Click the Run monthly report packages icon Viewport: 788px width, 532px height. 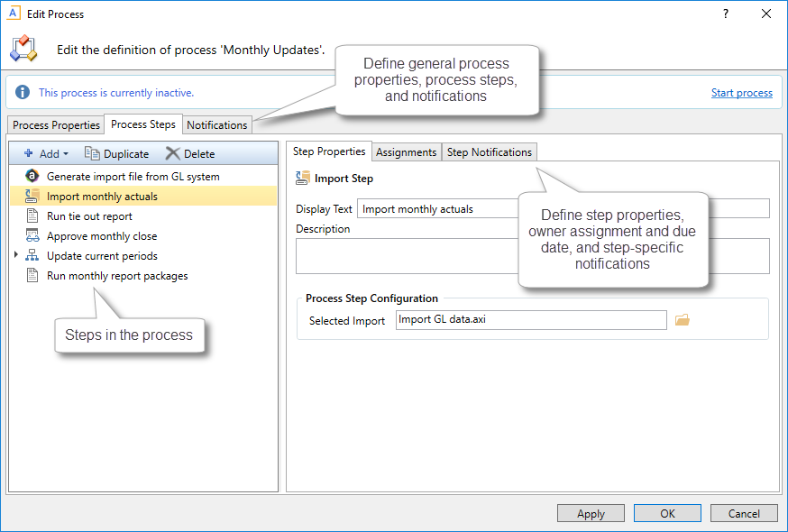pyautogui.click(x=32, y=276)
